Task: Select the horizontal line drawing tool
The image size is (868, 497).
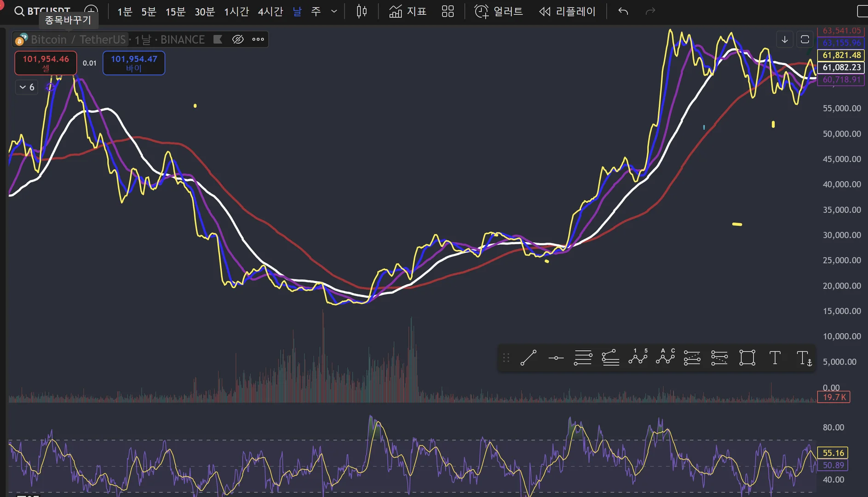Action: coord(556,358)
